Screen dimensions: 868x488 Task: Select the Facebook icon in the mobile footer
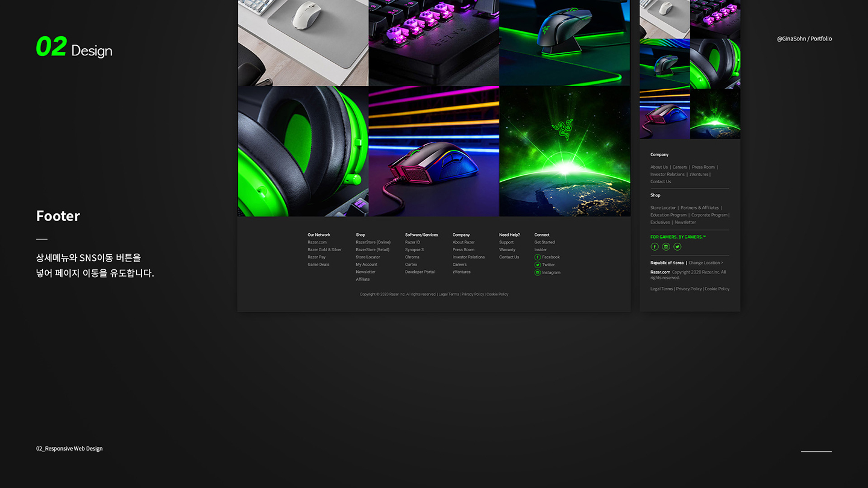(655, 247)
